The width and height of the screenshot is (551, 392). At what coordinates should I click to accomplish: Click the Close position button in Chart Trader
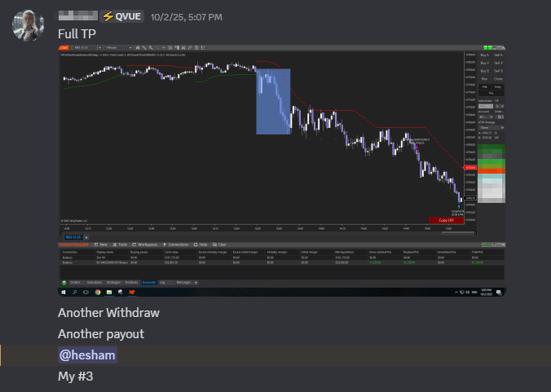pos(497,79)
